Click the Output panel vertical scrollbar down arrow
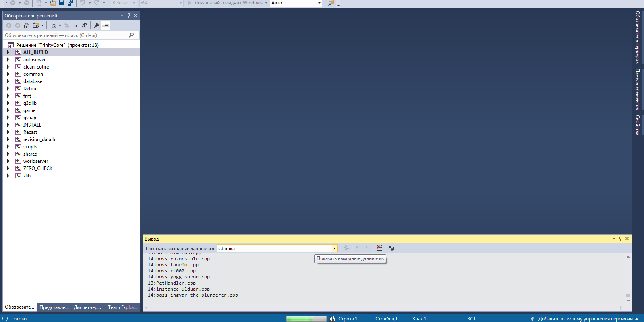This screenshot has height=322, width=644. (x=628, y=301)
